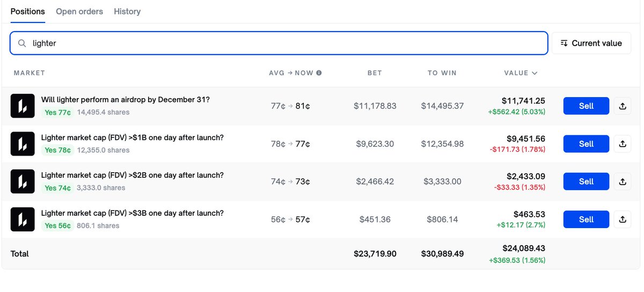Sell the >$2B FDV position
Screen dimensions: 644x292
[x=586, y=181]
